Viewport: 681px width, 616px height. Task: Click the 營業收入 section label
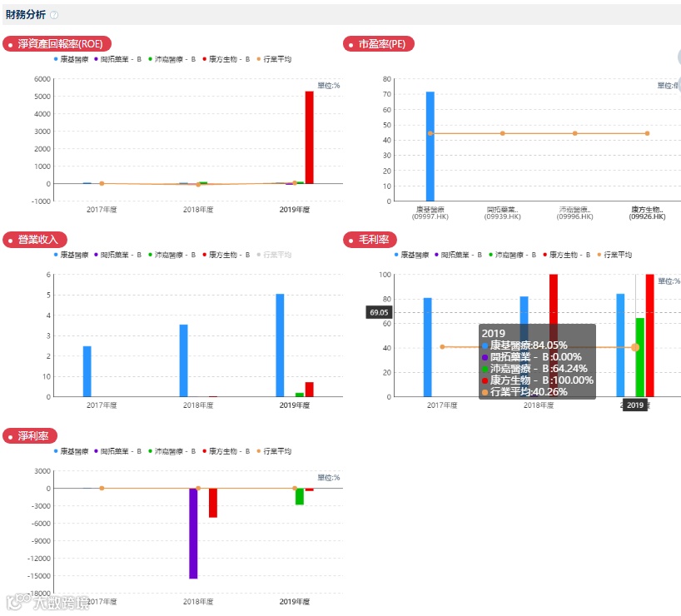[x=35, y=240]
